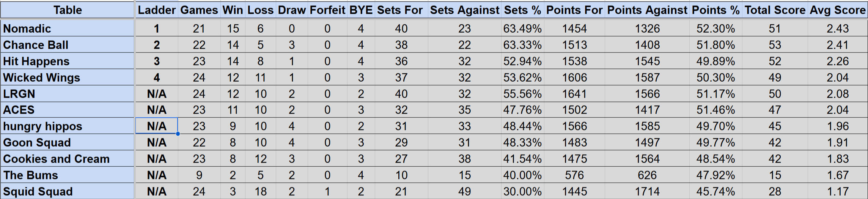Click the Table column header cell
868x199 pixels.
[68, 10]
